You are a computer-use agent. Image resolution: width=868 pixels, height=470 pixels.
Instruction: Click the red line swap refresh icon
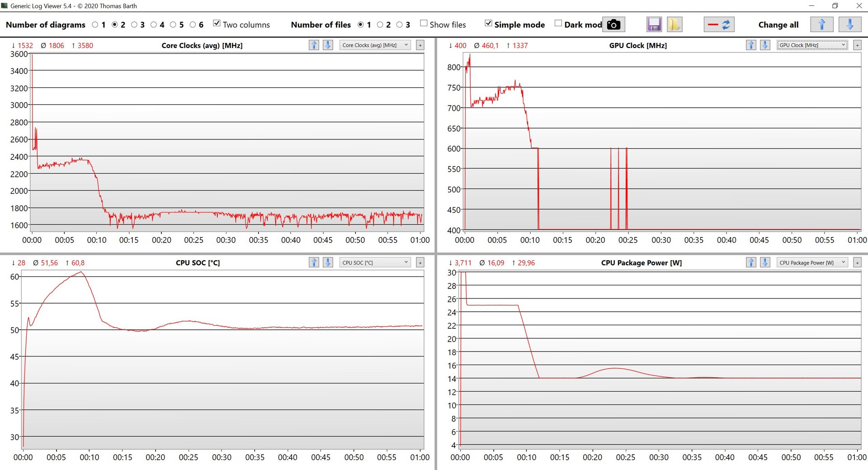[719, 24]
